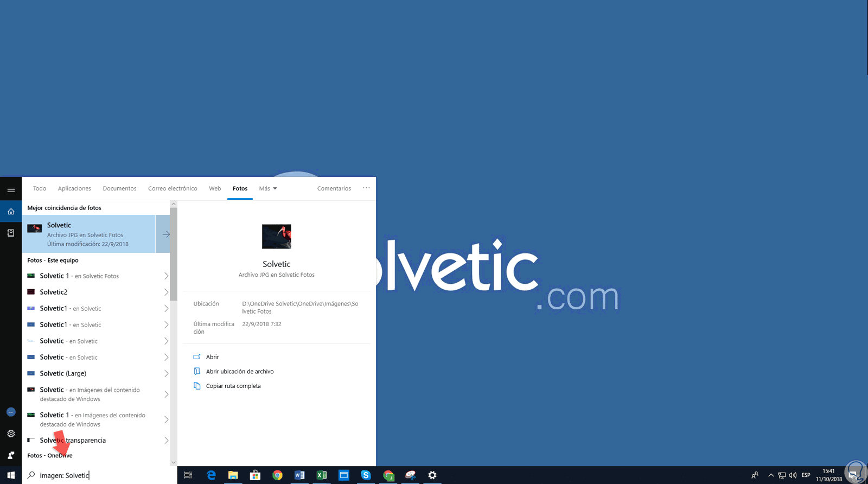868x484 pixels.
Task: Click the Windows Start button
Action: coord(11,475)
